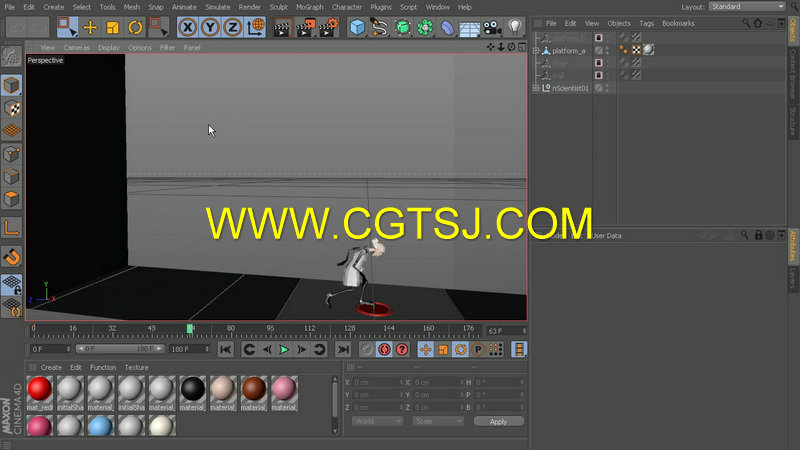Open the green flower array modeling palette

(x=424, y=28)
